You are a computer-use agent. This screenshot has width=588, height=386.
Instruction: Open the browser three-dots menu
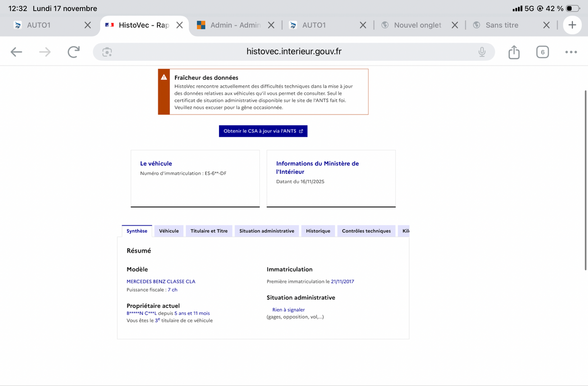click(x=571, y=52)
